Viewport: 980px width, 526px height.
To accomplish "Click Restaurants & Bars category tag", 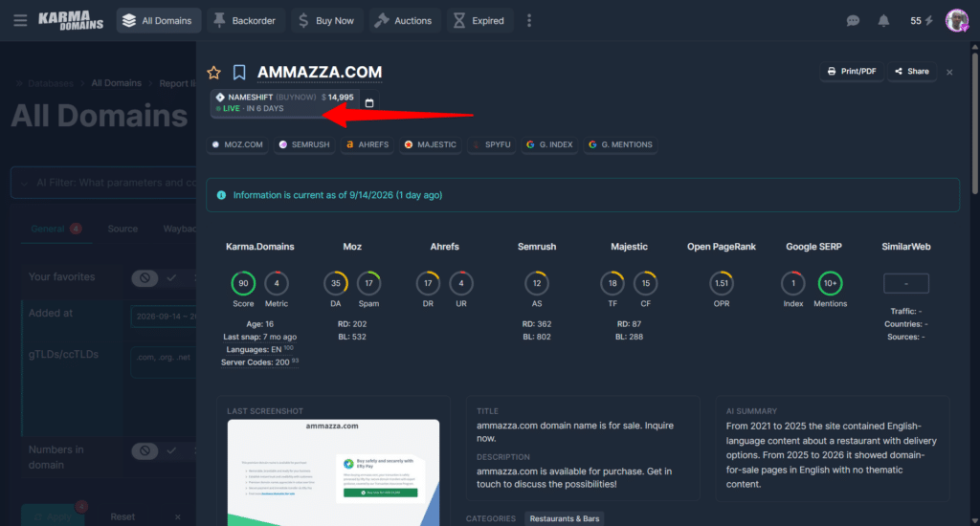I will click(565, 518).
